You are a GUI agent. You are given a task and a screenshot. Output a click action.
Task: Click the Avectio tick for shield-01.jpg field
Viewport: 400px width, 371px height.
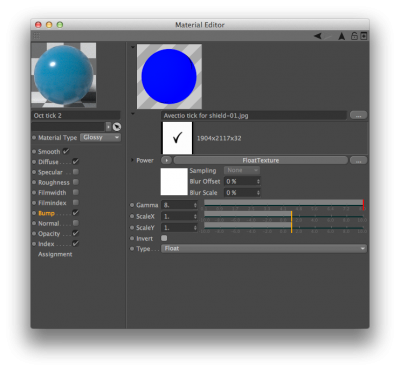click(254, 115)
